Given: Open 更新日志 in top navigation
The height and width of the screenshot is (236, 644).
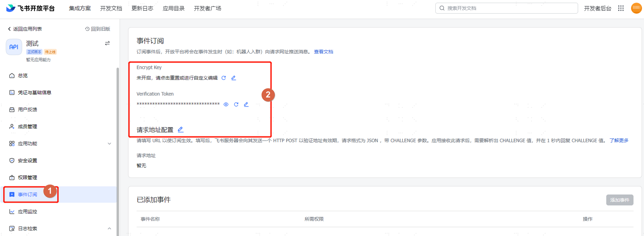Looking at the screenshot, I should tap(142, 8).
